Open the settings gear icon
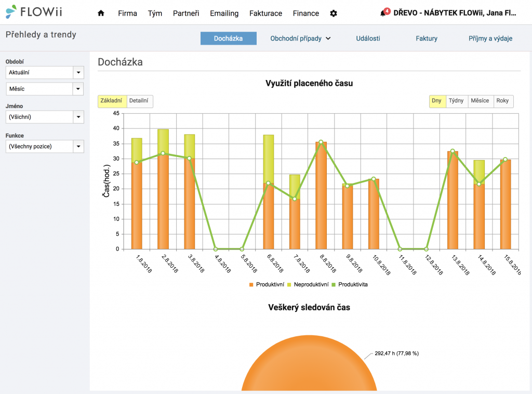Image resolution: width=532 pixels, height=394 pixels. click(x=334, y=13)
